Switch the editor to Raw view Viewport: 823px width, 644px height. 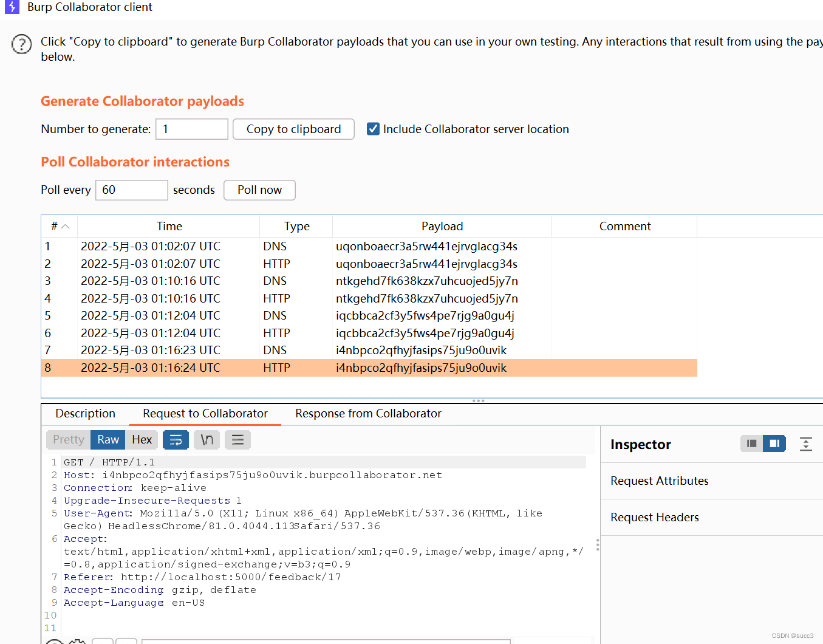(108, 440)
